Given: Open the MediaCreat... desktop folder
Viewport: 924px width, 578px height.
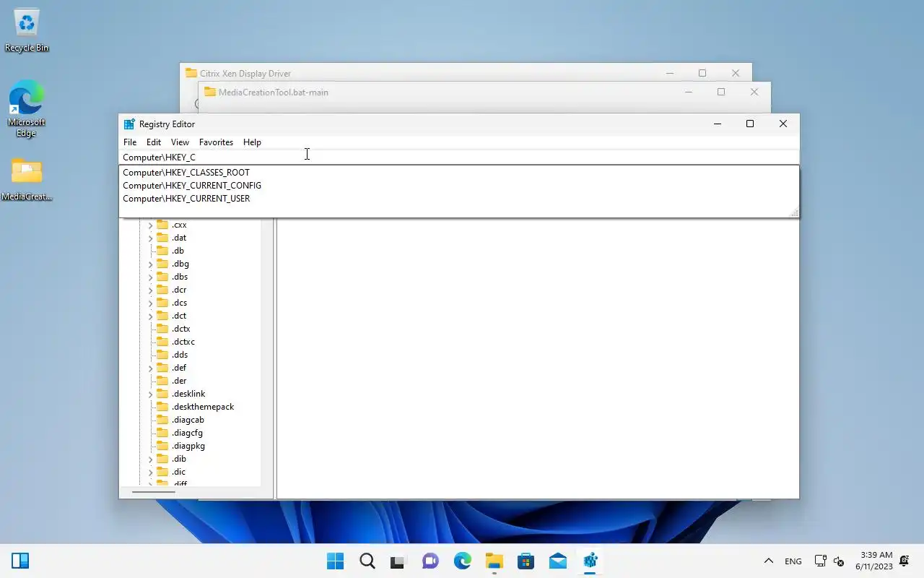Looking at the screenshot, I should click(27, 180).
